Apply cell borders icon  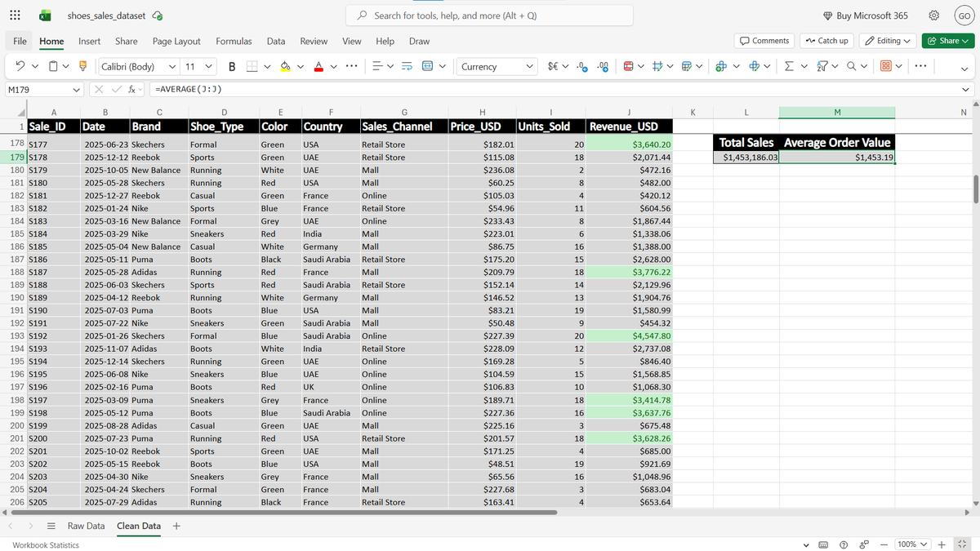pos(252,67)
